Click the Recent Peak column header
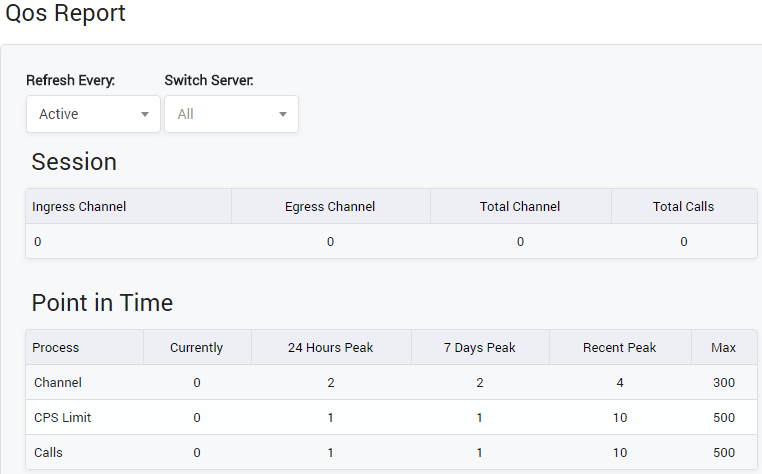762x474 pixels. [x=620, y=348]
